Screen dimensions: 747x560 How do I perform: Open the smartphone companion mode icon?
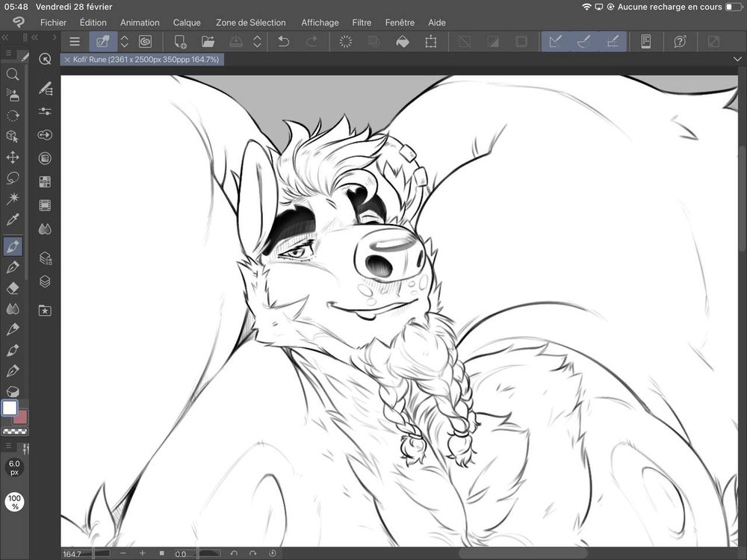coord(646,41)
